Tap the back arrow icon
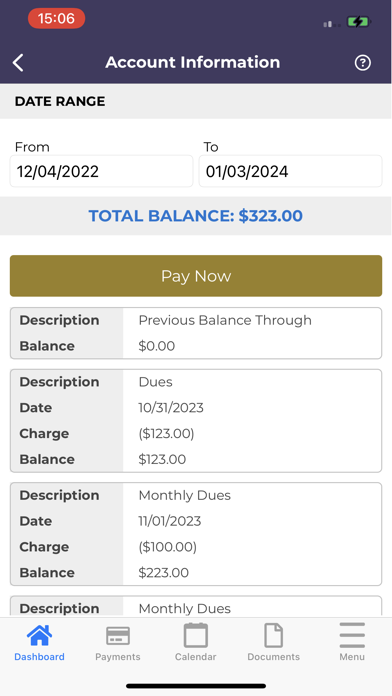This screenshot has height=696, width=392. pos(18,63)
